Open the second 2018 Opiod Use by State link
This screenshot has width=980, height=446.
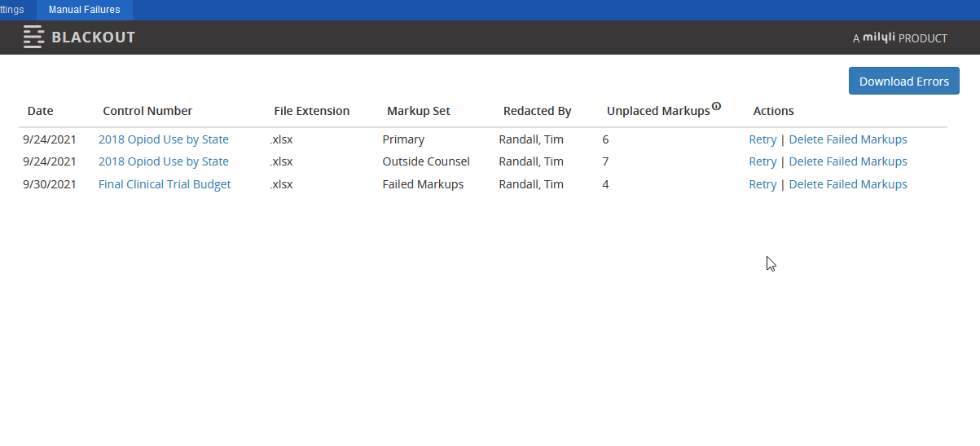pyautogui.click(x=164, y=161)
